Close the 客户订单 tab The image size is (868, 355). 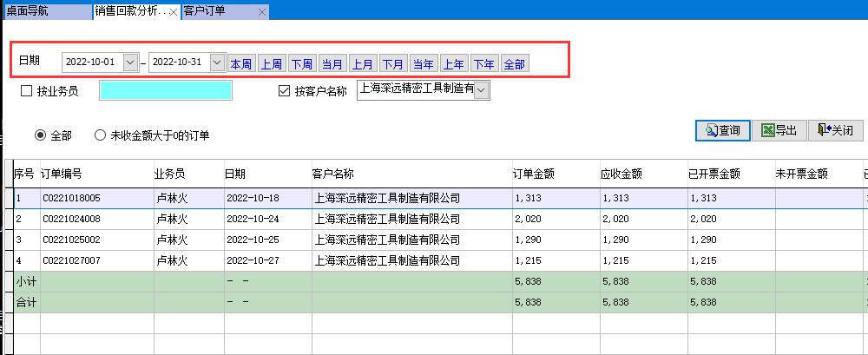click(x=262, y=12)
